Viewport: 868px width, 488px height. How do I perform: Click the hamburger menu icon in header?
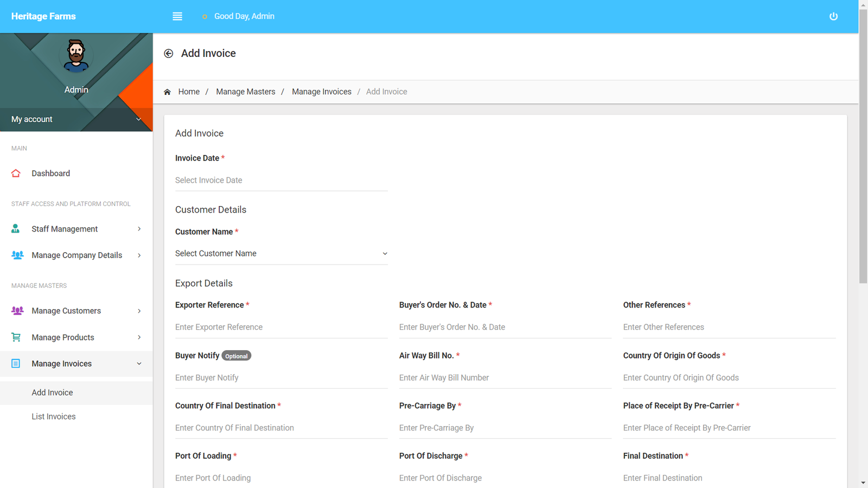(x=177, y=16)
